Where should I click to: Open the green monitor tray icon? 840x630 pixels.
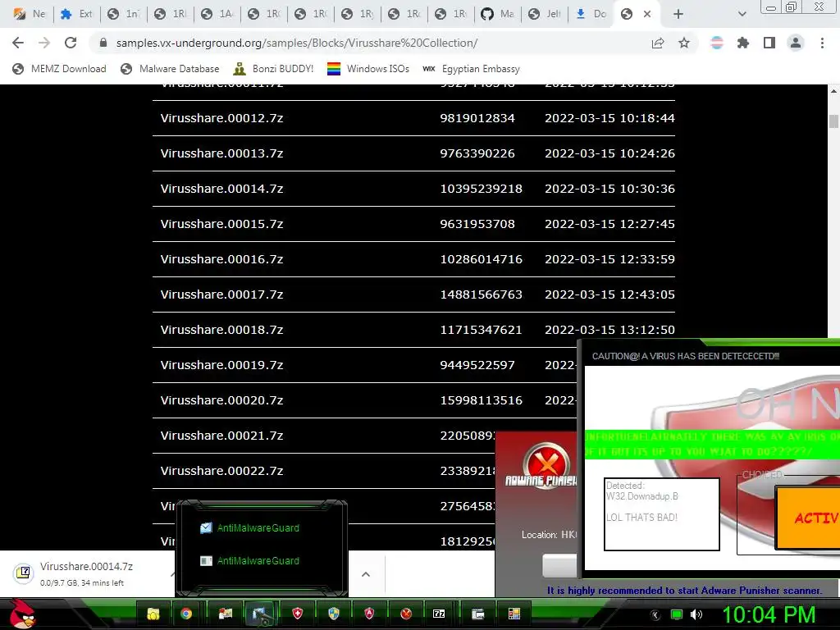coord(677,614)
